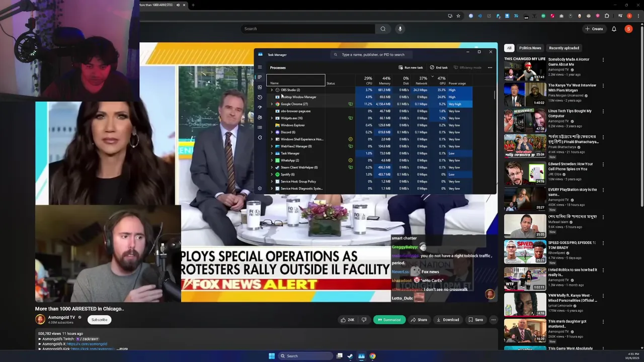Expand description with ...more link

pos(122,348)
